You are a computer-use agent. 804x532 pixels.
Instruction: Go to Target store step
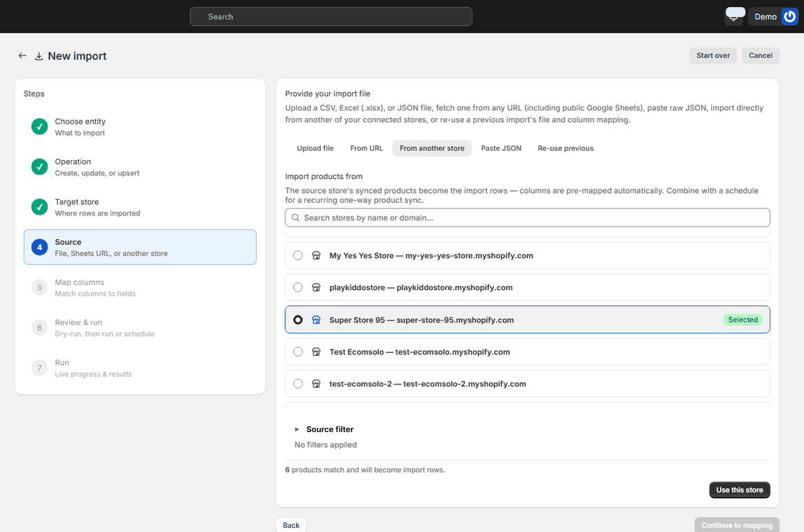click(x=140, y=207)
